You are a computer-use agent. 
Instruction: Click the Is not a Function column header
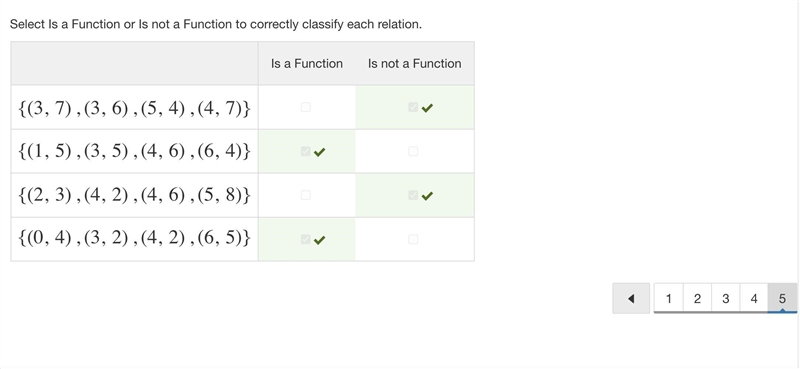coord(415,64)
